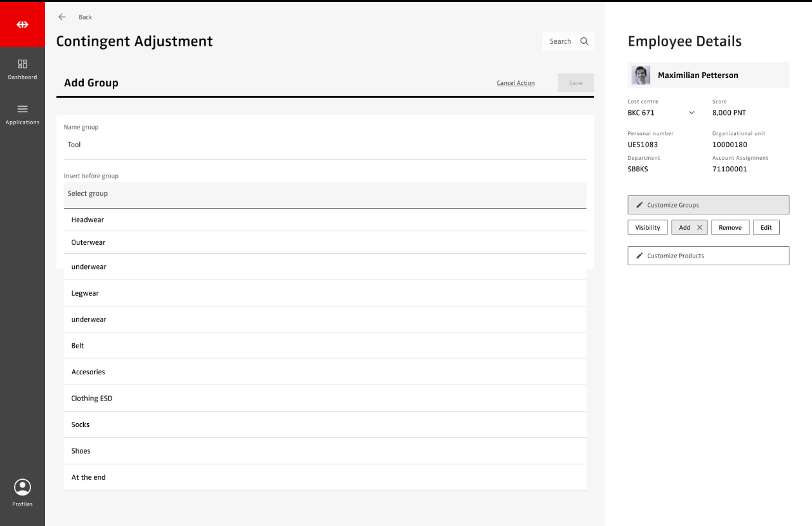812x526 pixels.
Task: Open the Dashboard from the sidebar
Action: [22, 69]
